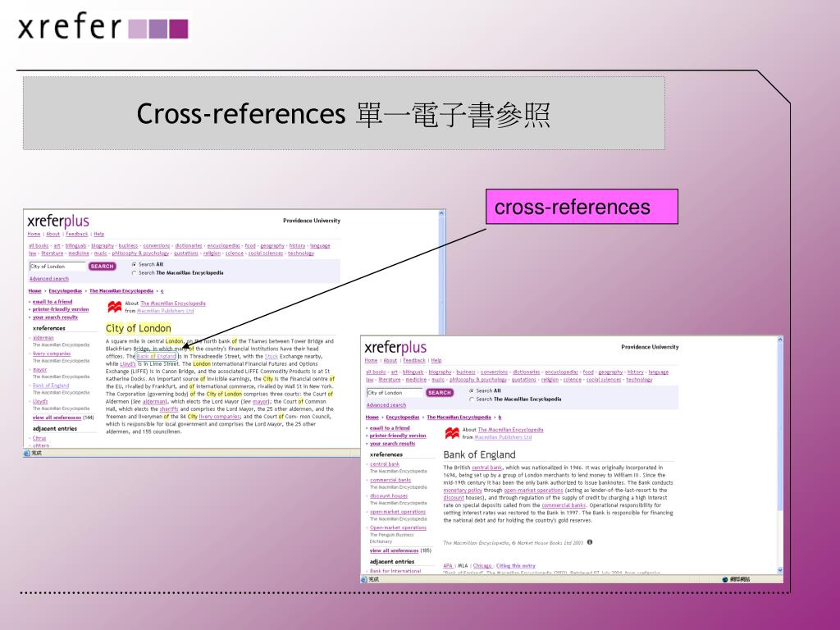
Task: Open livery companies xreference in City of London sidebar
Action: pyautogui.click(x=52, y=354)
